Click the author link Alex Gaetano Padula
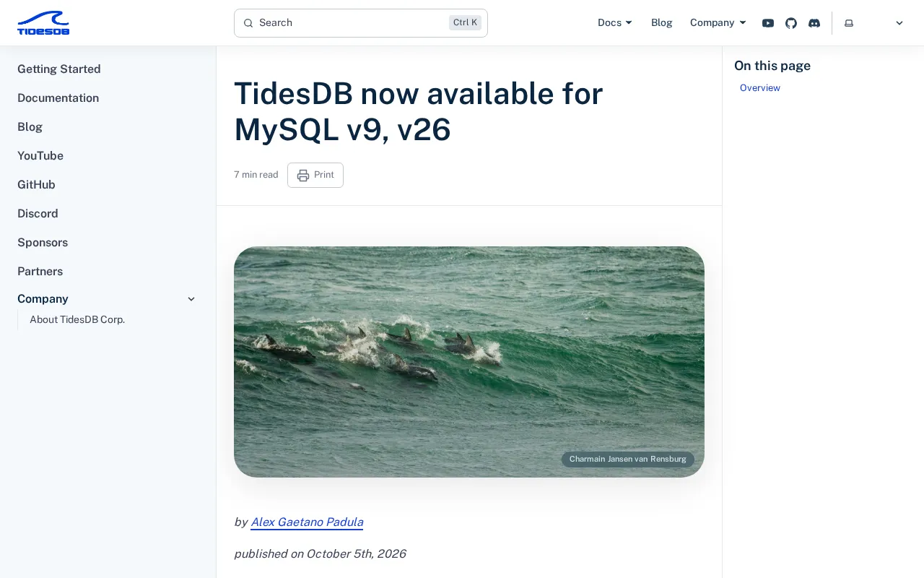Viewport: 924px width, 578px height. pyautogui.click(x=307, y=522)
